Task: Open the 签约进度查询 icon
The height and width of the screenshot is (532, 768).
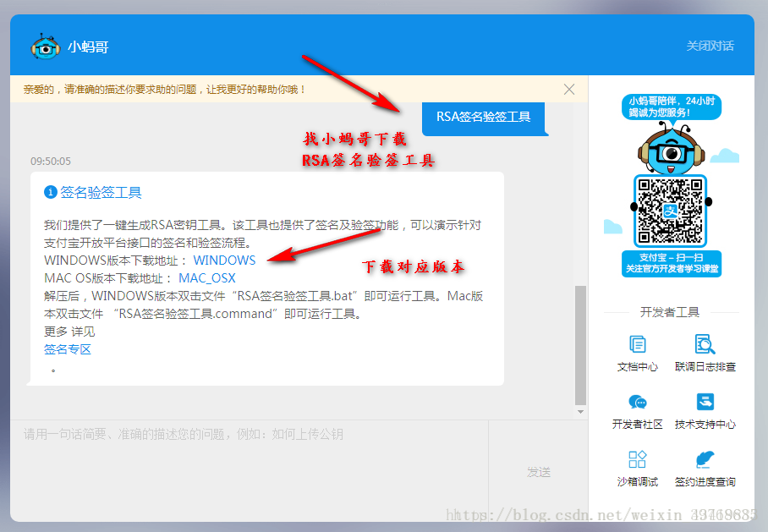Action: tap(705, 459)
